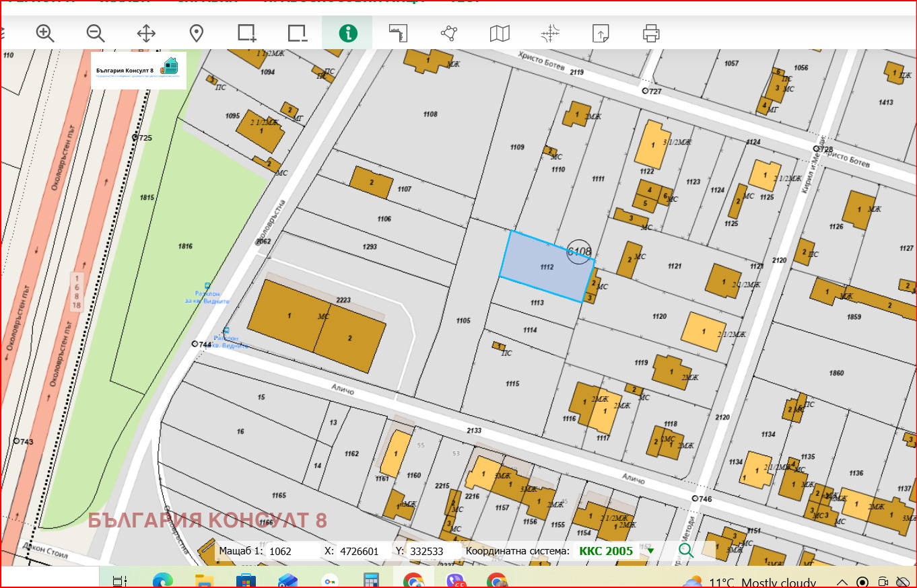The height and width of the screenshot is (588, 917).
Task: Focus the Y coordinate input field
Action: [x=431, y=552]
